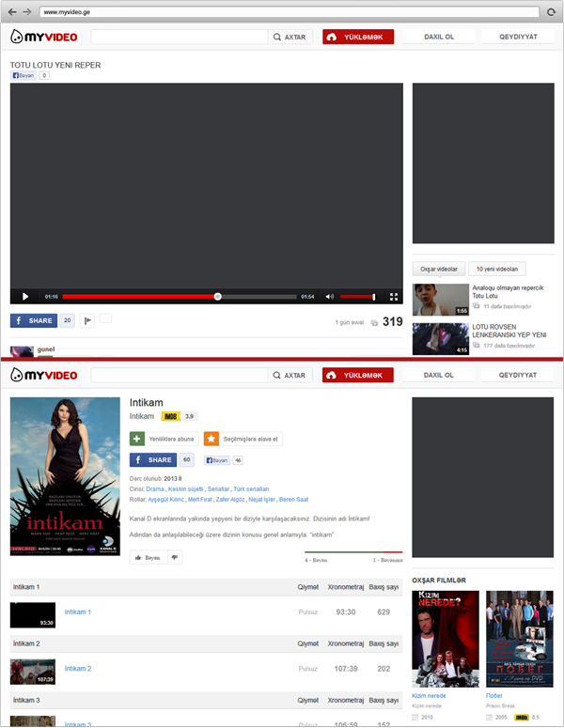Click the flag icon below the video
This screenshot has width=564, height=728.
click(87, 320)
